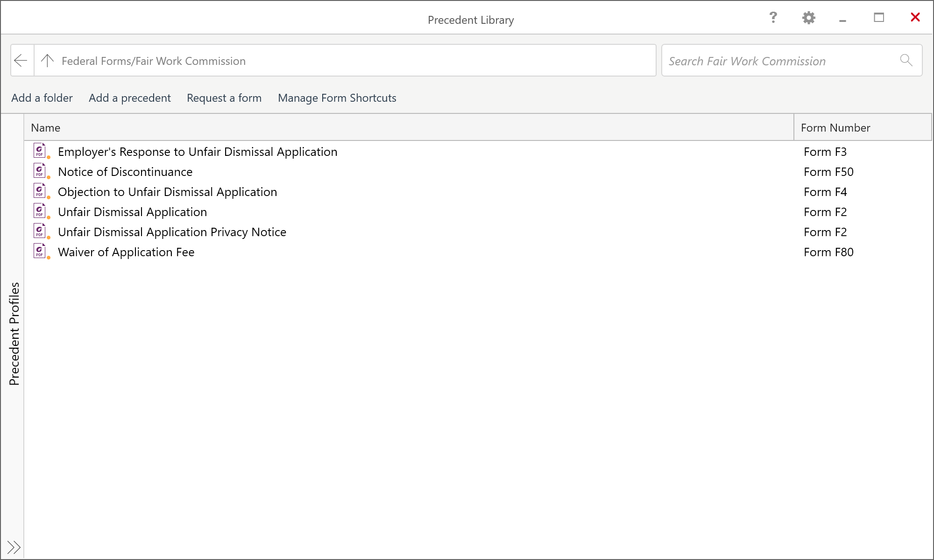
Task: Navigate up one folder level arrow
Action: click(47, 60)
